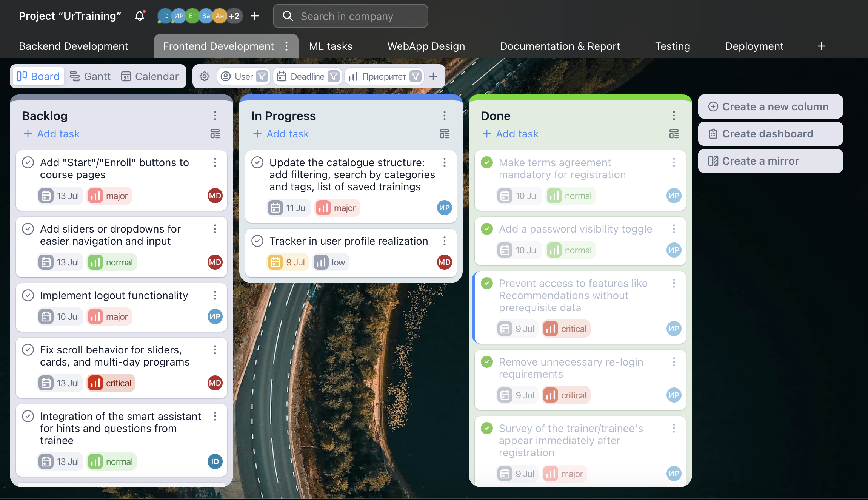Toggle Done column card view icon

point(674,134)
